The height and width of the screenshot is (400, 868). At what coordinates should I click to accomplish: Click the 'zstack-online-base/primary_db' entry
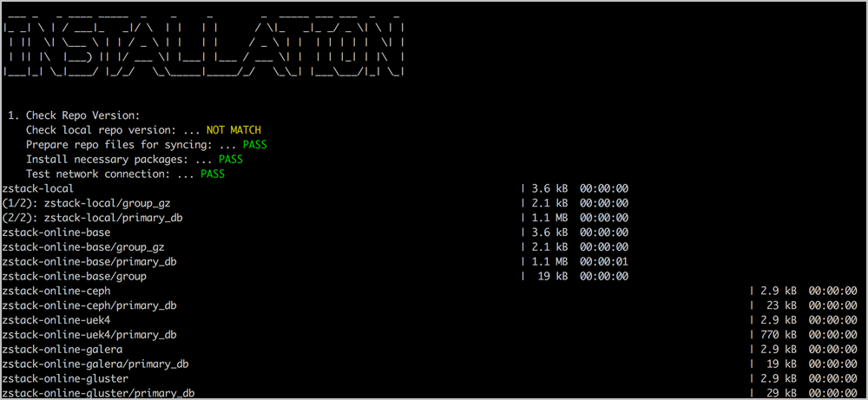[89, 261]
